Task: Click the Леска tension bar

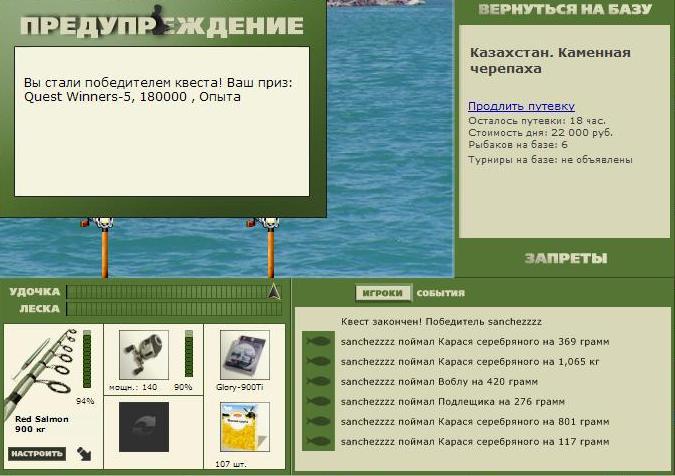Action: 174,309
